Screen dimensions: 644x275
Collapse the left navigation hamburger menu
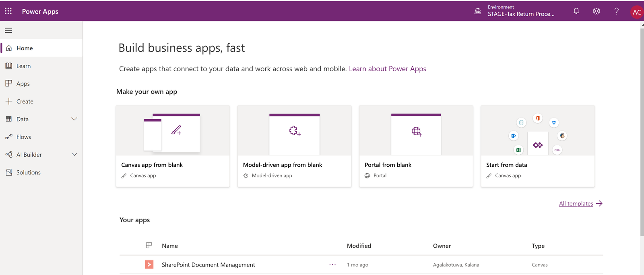tap(8, 31)
